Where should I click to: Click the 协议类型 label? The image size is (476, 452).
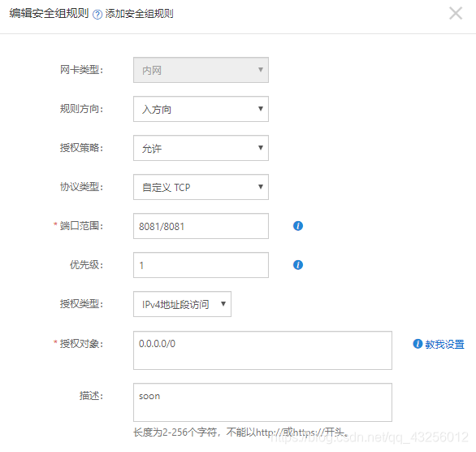pos(81,186)
